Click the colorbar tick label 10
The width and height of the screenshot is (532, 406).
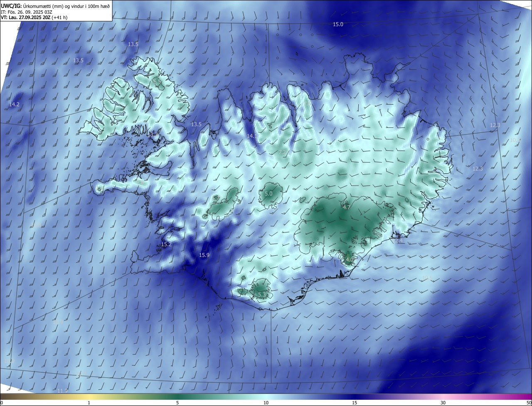(x=266, y=403)
